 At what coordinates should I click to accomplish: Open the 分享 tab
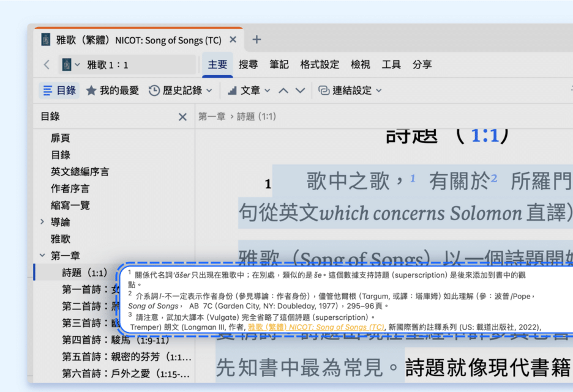pyautogui.click(x=422, y=65)
